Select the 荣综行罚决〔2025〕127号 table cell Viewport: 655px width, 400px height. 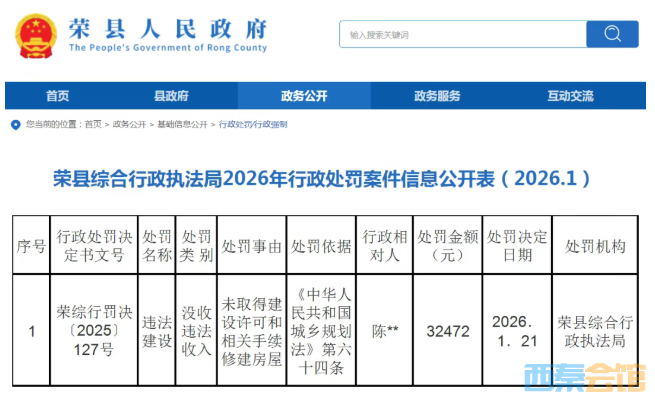[x=92, y=330]
